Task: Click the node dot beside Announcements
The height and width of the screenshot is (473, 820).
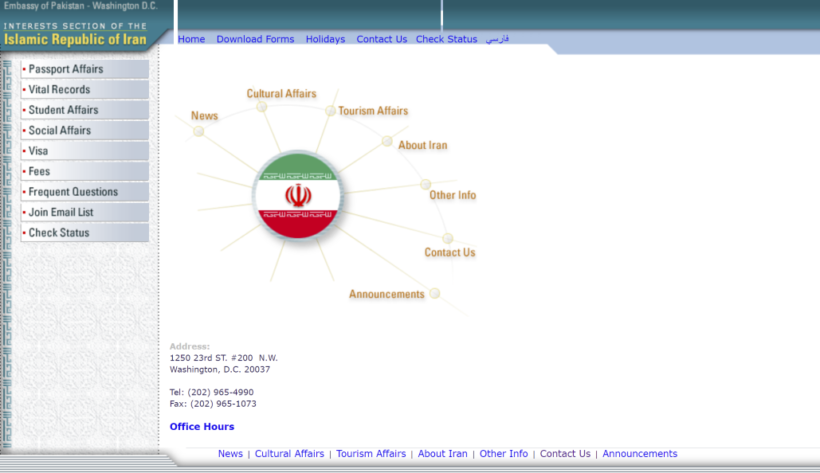Action: click(x=435, y=294)
